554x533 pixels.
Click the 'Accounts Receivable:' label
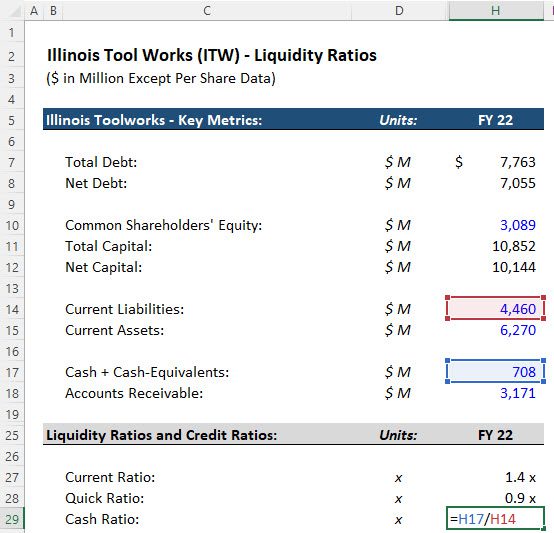tap(134, 393)
